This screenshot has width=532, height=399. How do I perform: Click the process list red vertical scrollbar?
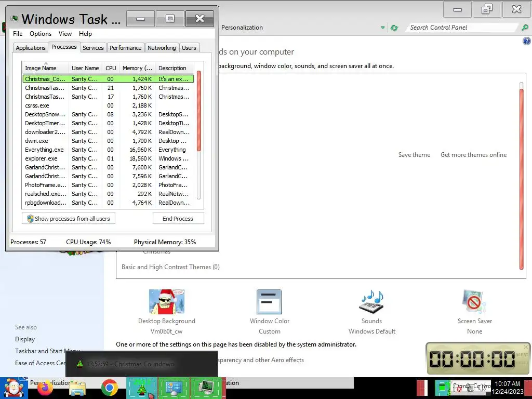point(199,111)
